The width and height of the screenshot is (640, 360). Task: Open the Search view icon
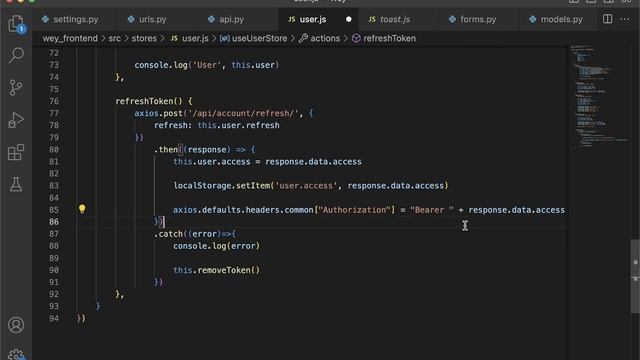pos(16,55)
